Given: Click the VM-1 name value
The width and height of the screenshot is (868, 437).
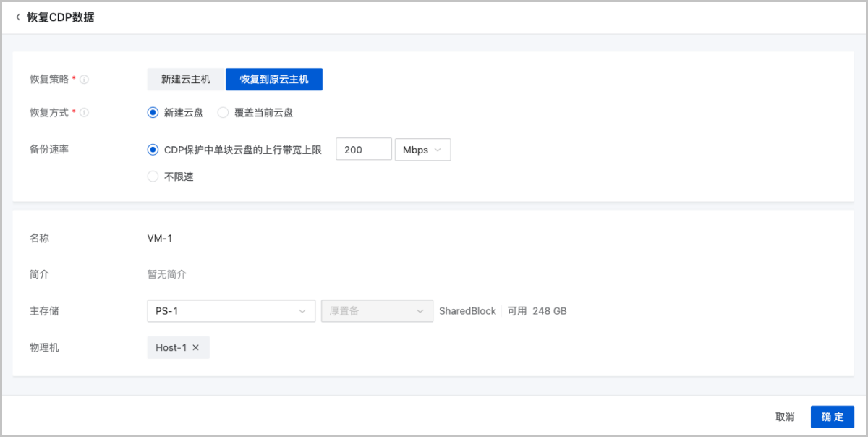Looking at the screenshot, I should [160, 238].
